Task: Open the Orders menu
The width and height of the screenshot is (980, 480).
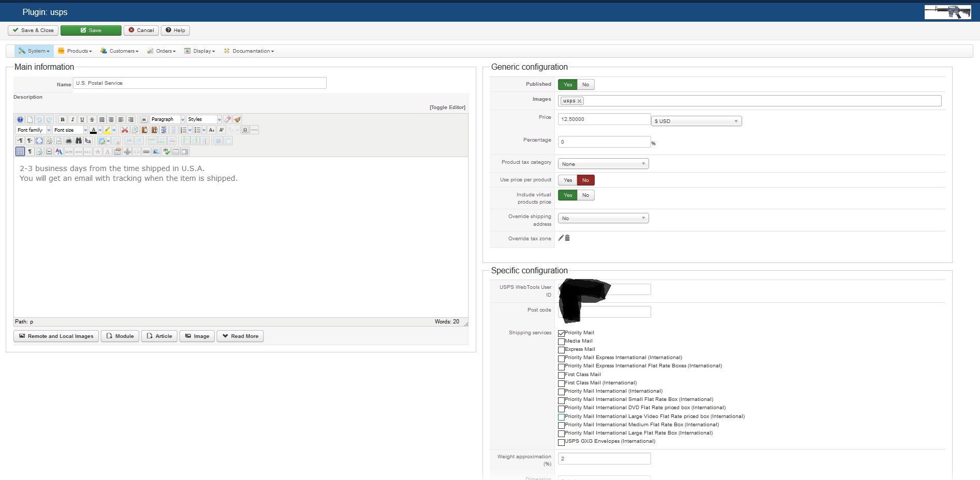Action: [x=162, y=51]
